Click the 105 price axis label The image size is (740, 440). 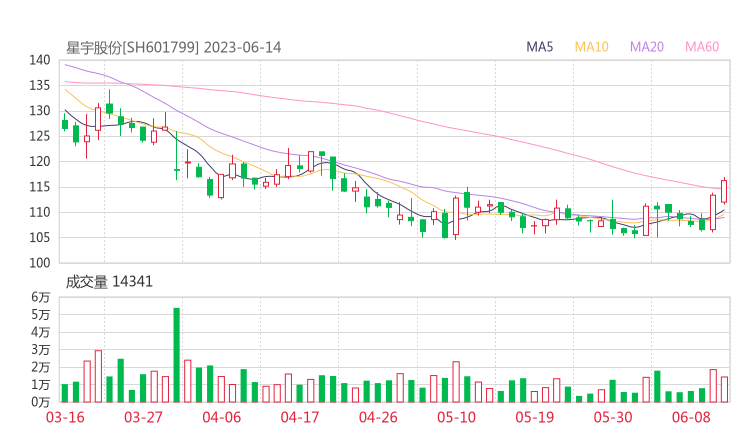tap(39, 237)
